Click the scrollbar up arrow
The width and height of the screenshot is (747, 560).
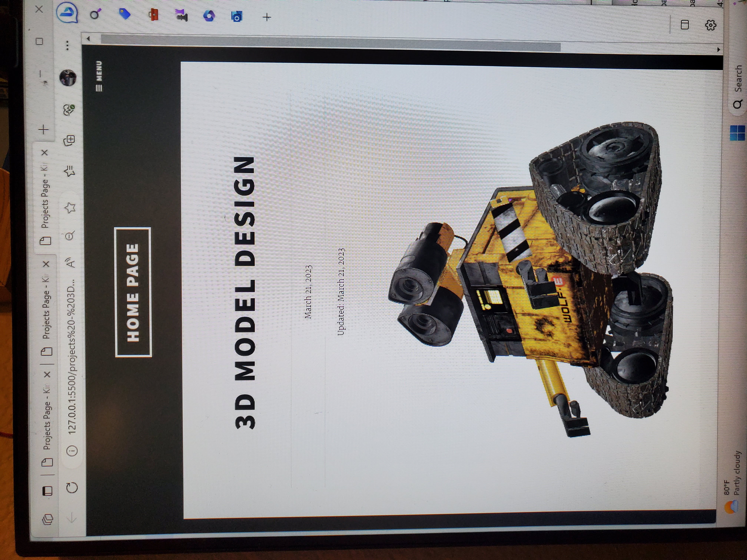(89, 39)
